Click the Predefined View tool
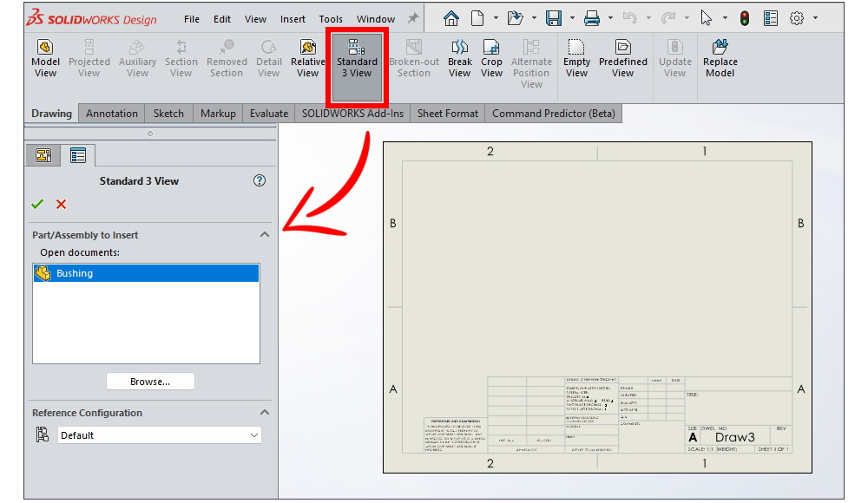Viewport: 868px width, 503px height. (622, 58)
